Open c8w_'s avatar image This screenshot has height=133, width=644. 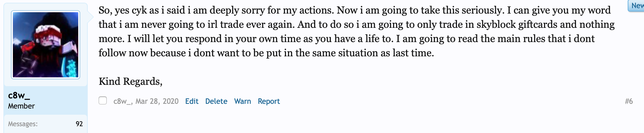[x=46, y=44]
